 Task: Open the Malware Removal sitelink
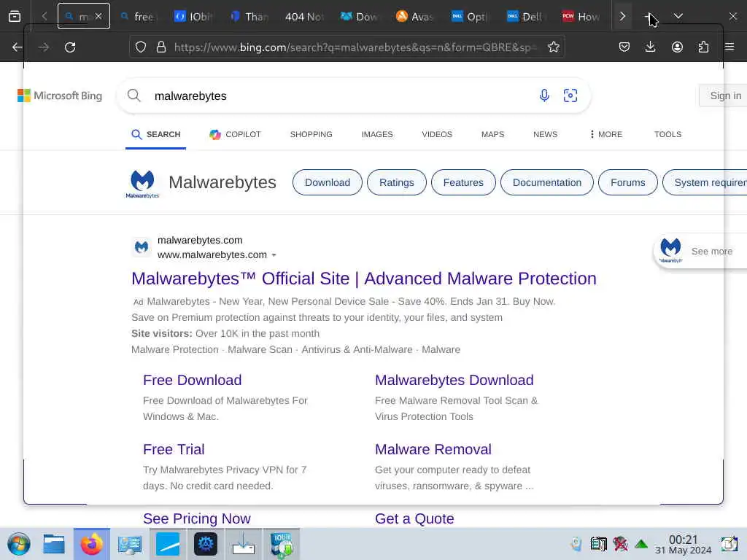pos(433,449)
